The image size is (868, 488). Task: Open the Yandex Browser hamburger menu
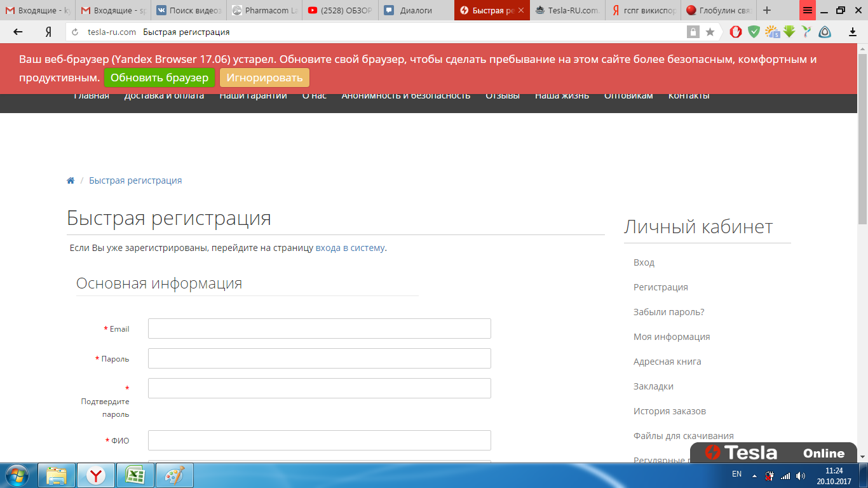click(x=808, y=10)
